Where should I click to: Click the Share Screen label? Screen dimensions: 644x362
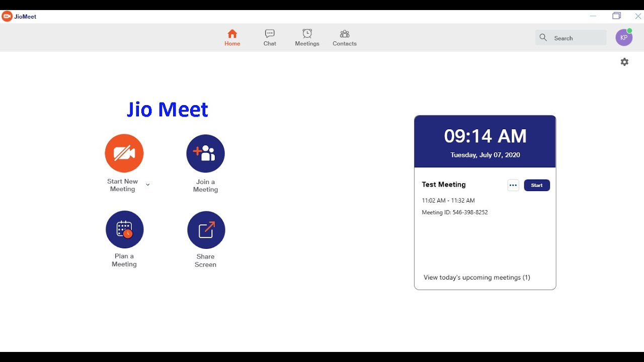(206, 261)
